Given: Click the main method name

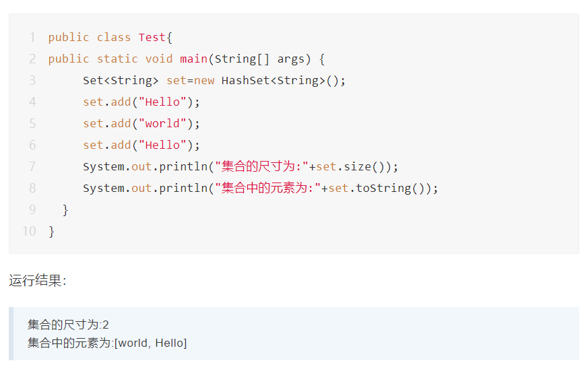Looking at the screenshot, I should click(193, 59).
